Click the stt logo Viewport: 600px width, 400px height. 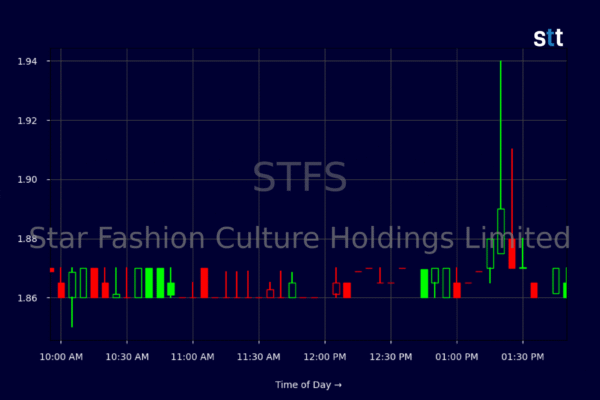548,38
